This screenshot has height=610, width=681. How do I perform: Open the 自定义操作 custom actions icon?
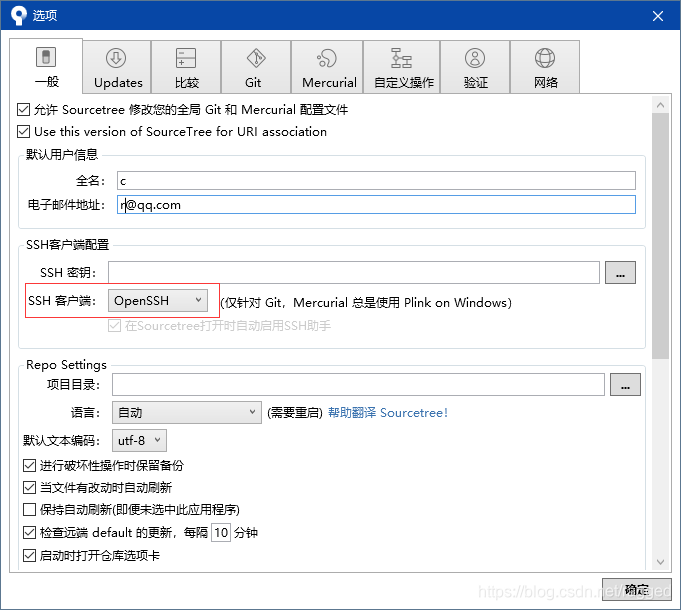coord(401,58)
